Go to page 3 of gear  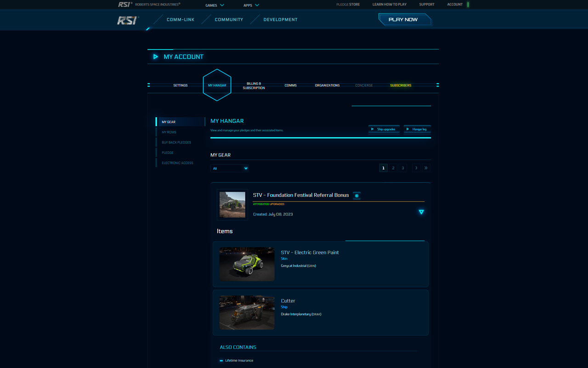click(403, 168)
